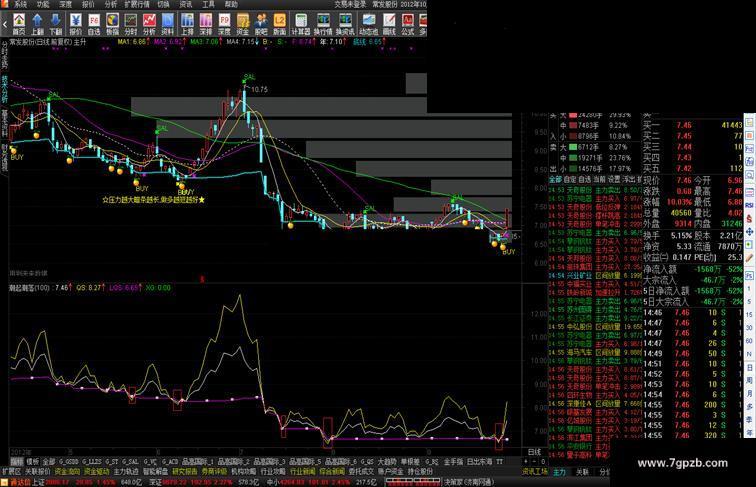Open the 自选 F6 watchlist icon

94,24
